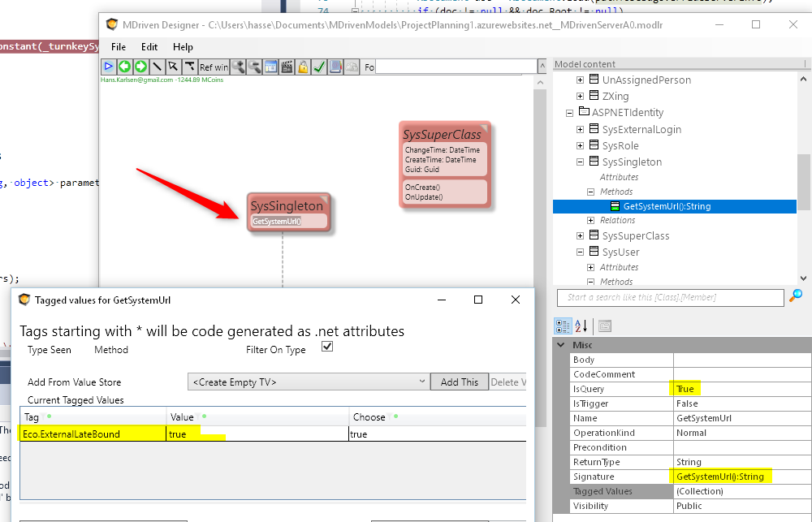This screenshot has height=522, width=812.
Task: Open the File menu
Action: [x=118, y=46]
